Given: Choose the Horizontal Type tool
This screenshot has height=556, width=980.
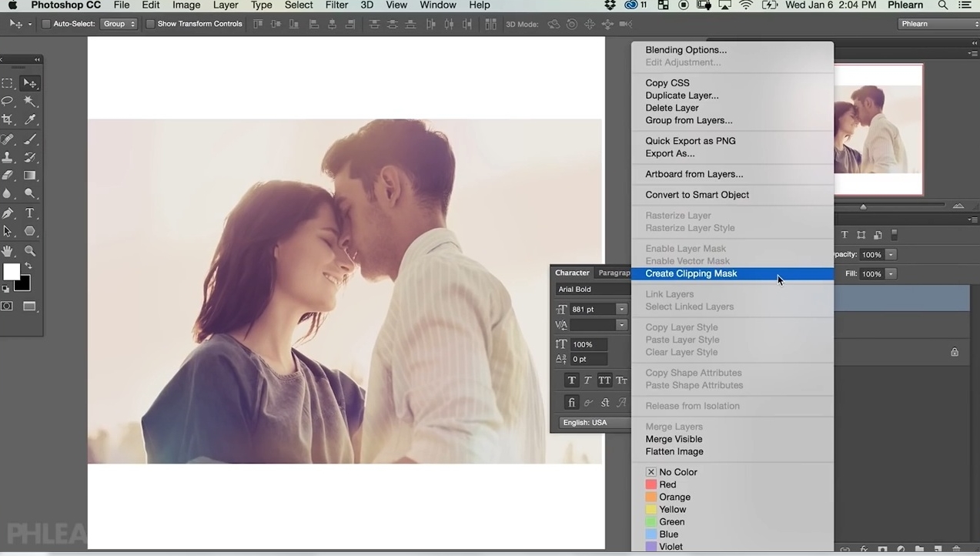Looking at the screenshot, I should (30, 213).
